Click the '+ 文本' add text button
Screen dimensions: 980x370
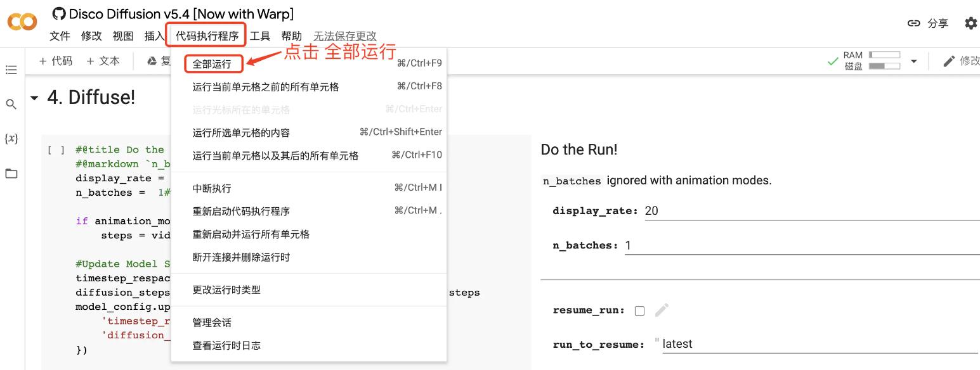[x=103, y=61]
